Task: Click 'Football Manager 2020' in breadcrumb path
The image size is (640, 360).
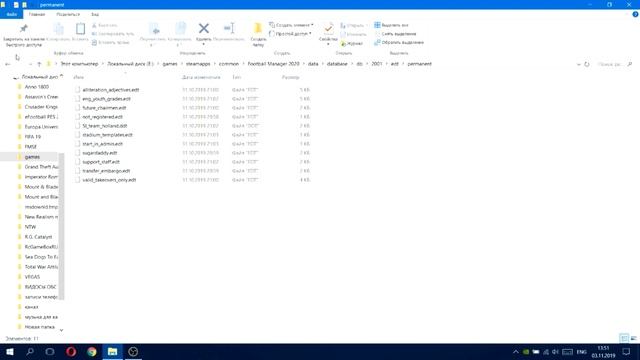Action: coord(273,64)
